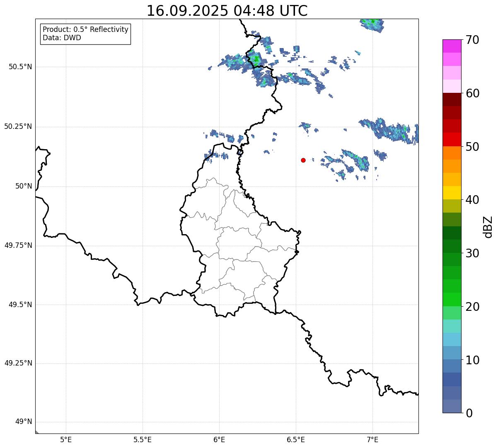Click the 50.25°N latitude label

(18, 126)
